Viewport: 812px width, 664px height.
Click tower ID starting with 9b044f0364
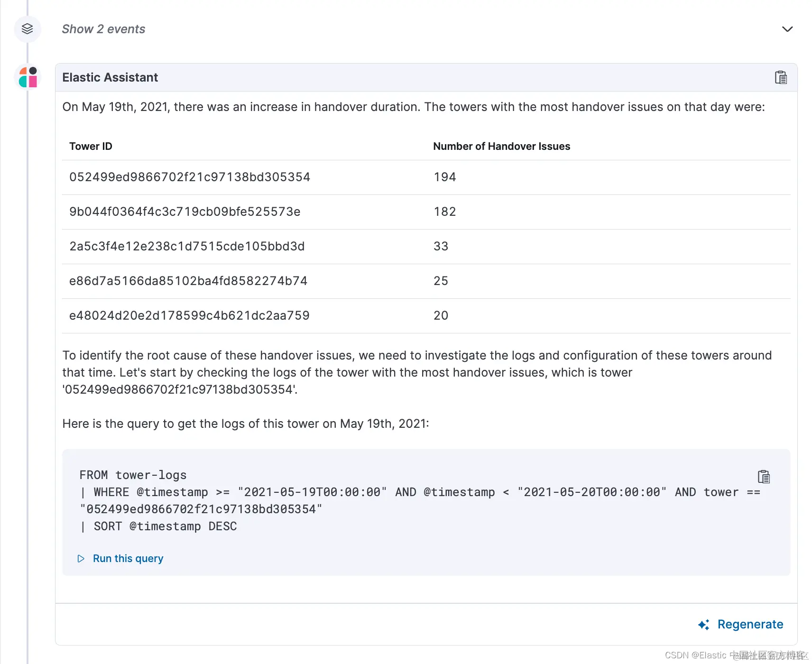[185, 212]
